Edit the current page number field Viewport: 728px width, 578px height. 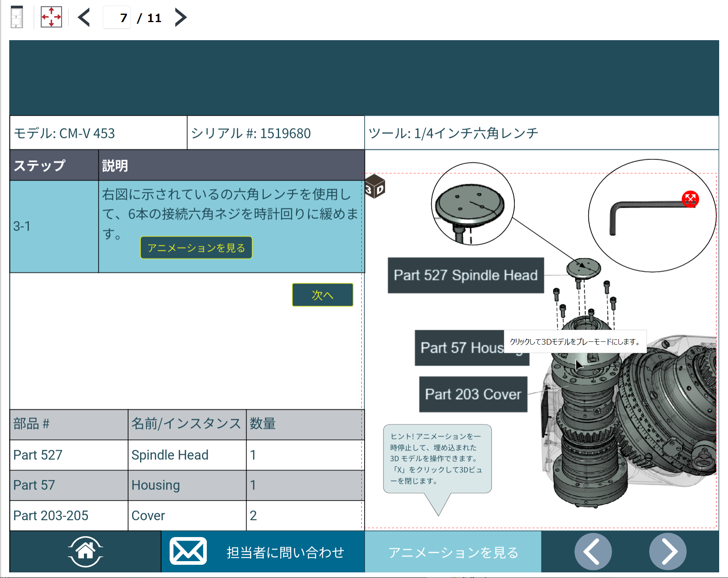click(x=117, y=17)
